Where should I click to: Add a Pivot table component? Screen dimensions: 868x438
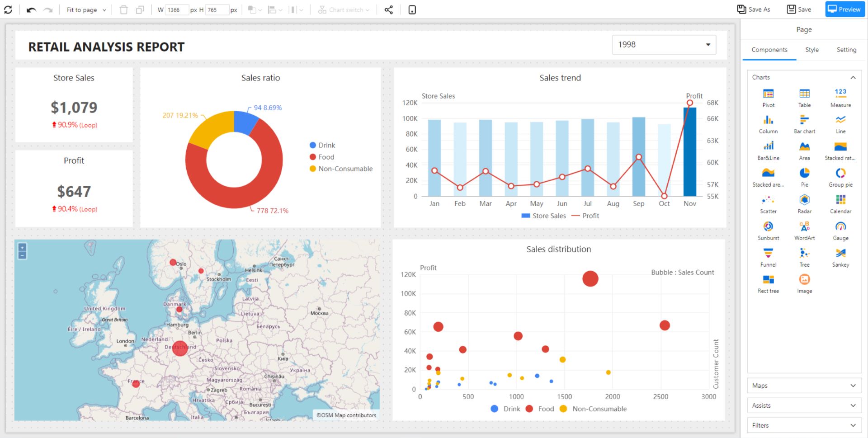pyautogui.click(x=768, y=94)
